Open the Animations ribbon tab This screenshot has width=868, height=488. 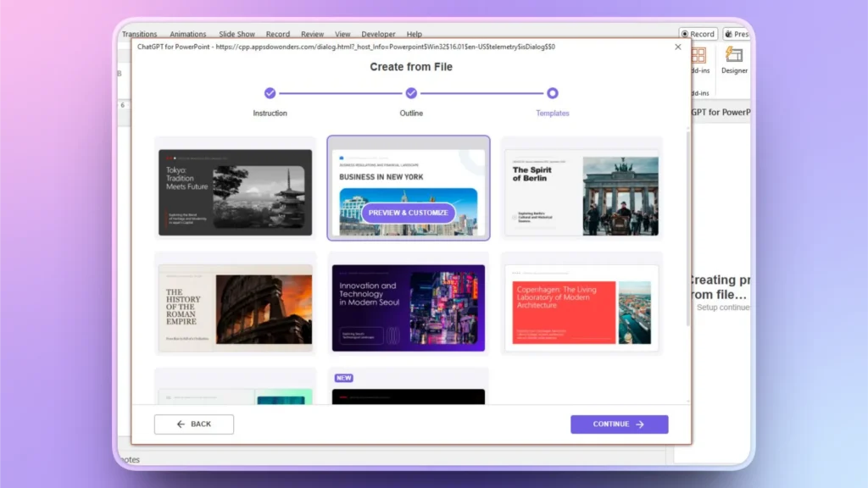(187, 34)
